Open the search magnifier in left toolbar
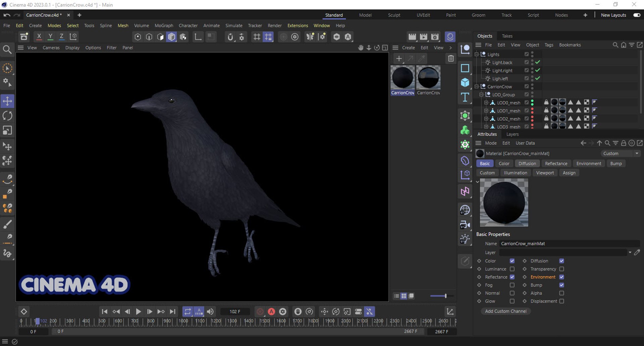 (x=7, y=50)
